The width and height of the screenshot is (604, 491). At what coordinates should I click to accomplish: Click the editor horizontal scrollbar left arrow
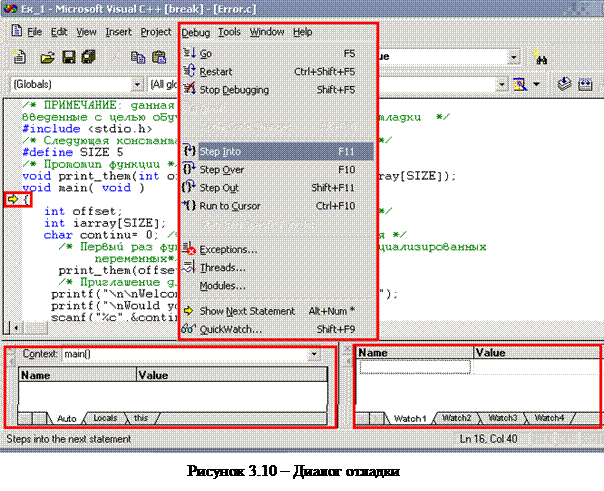(x=16, y=328)
